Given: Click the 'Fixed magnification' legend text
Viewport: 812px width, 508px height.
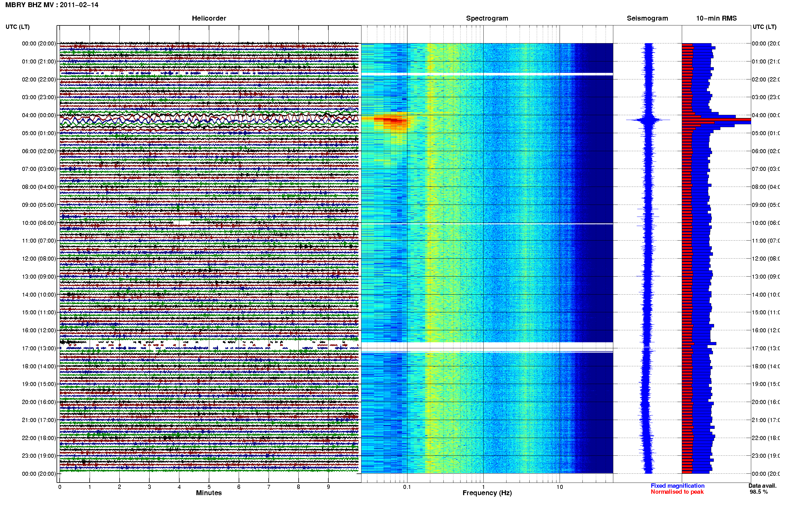Looking at the screenshot, I should (678, 486).
